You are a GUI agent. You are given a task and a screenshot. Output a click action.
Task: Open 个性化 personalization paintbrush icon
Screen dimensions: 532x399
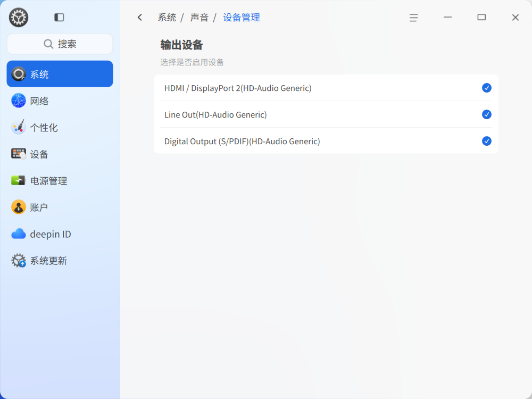point(18,127)
